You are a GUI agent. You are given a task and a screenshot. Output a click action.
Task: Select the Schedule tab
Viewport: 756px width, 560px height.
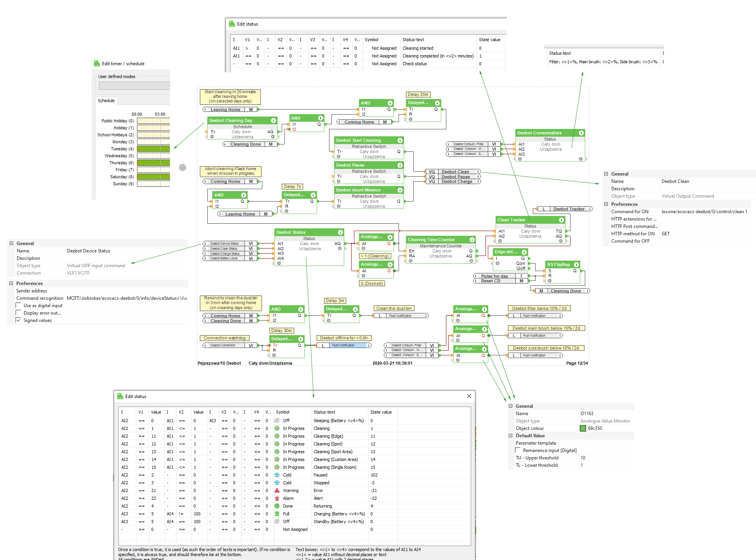pyautogui.click(x=106, y=101)
